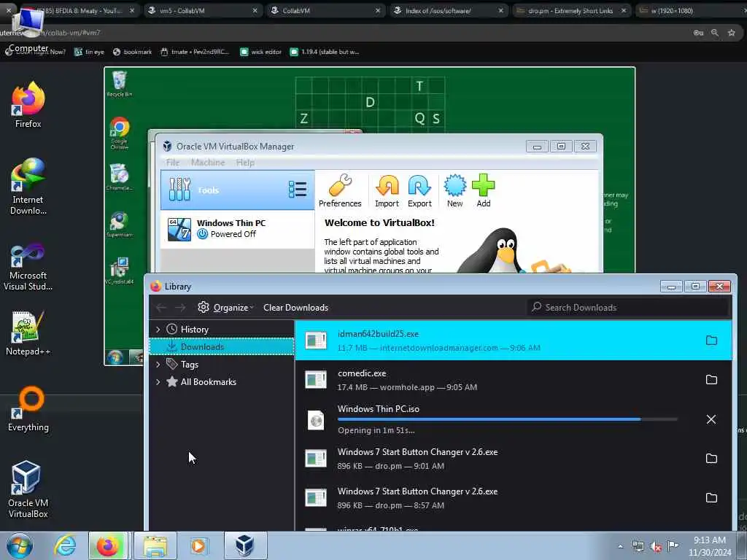747x560 pixels.
Task: Open Windows Explorer from the taskbar
Action: [x=155, y=545]
